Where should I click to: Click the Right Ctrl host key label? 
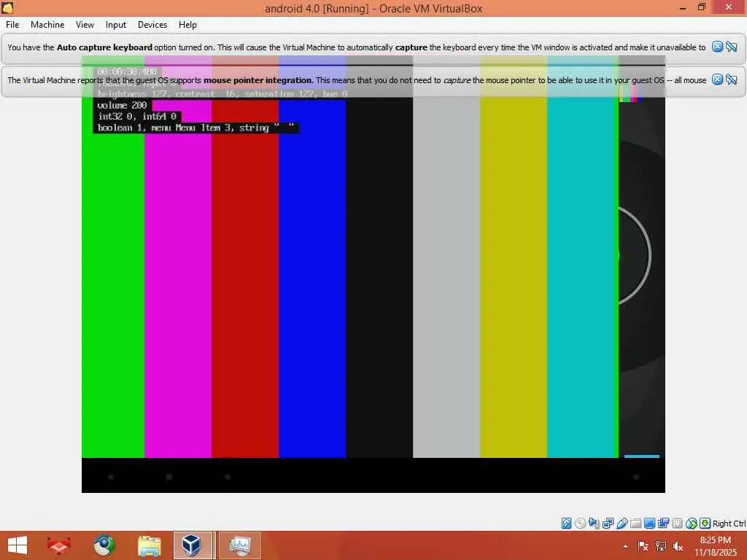click(x=729, y=524)
